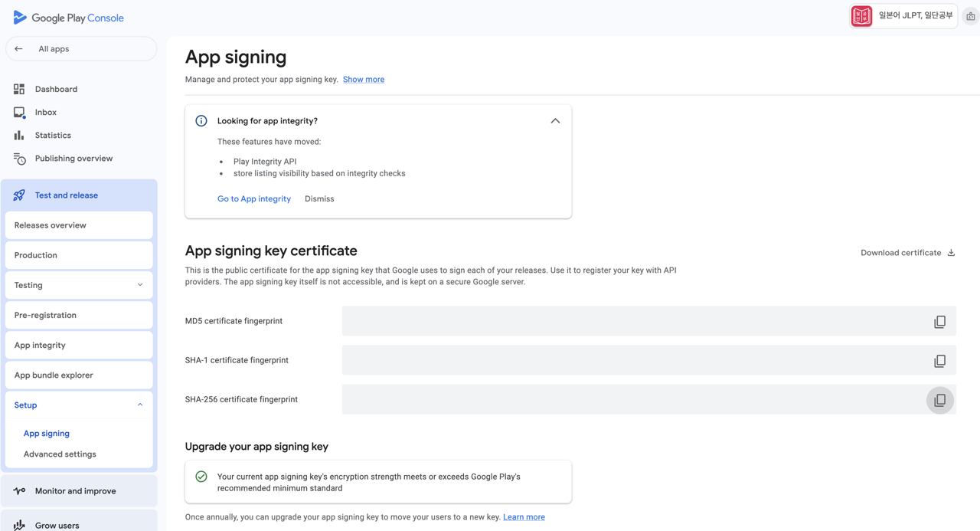This screenshot has width=980, height=531.
Task: Click the 일본어 JLPT app icon thumbnail
Action: pyautogui.click(x=861, y=15)
